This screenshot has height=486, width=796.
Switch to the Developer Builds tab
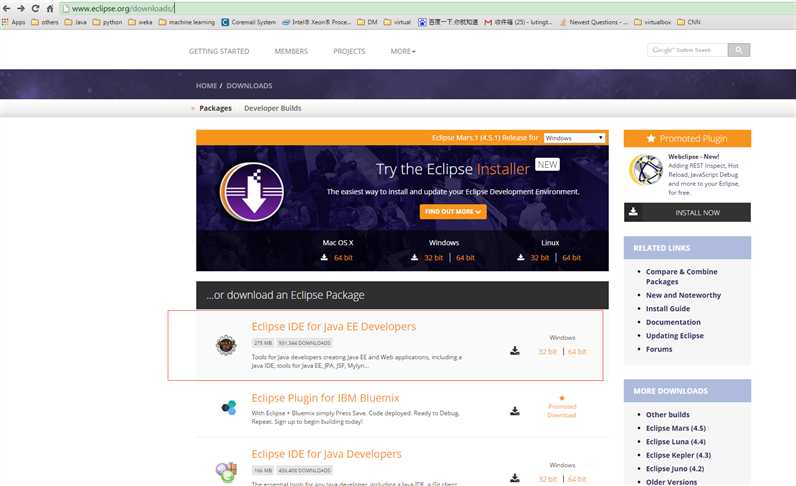pos(273,108)
